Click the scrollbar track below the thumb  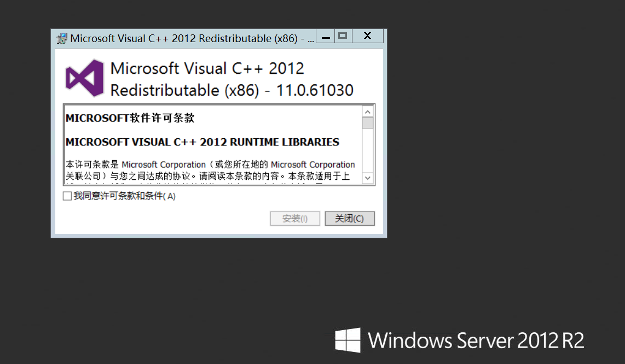(368, 153)
